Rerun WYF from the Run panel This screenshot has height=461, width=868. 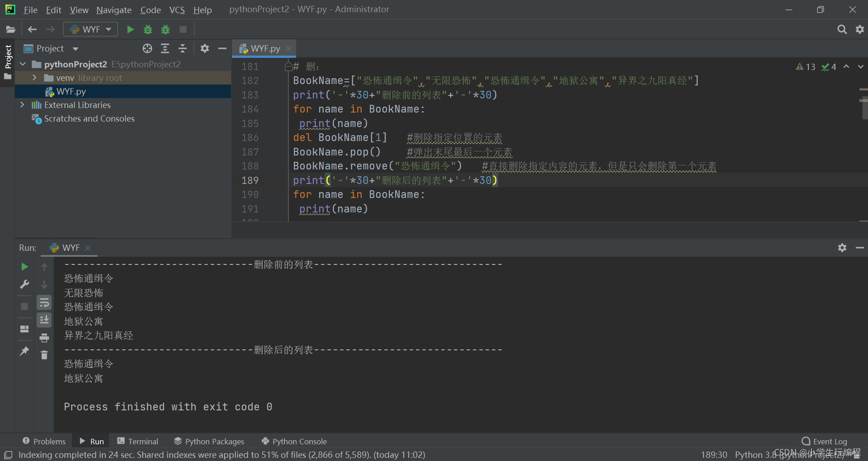point(24,267)
